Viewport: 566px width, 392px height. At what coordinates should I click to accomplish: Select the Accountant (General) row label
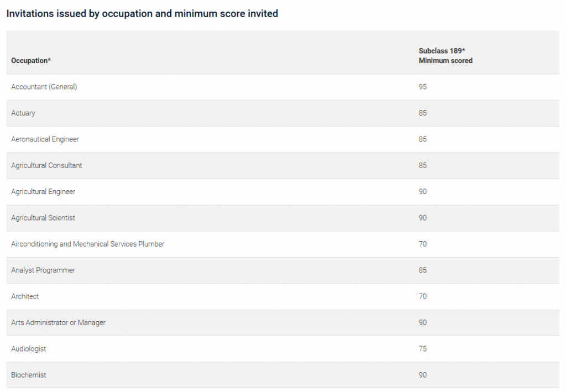pyautogui.click(x=44, y=87)
